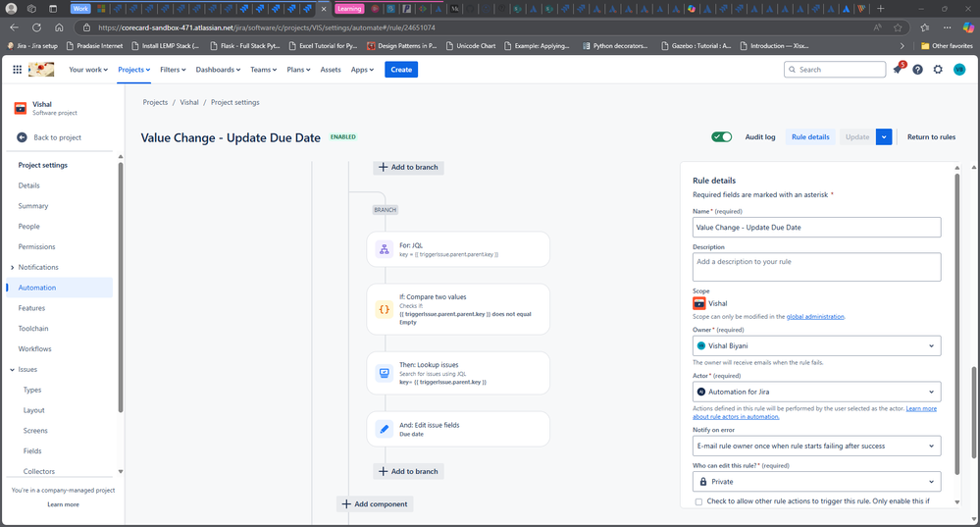The width and height of the screenshot is (980, 527).
Task: Select Automation in the sidebar
Action: (x=60, y=288)
